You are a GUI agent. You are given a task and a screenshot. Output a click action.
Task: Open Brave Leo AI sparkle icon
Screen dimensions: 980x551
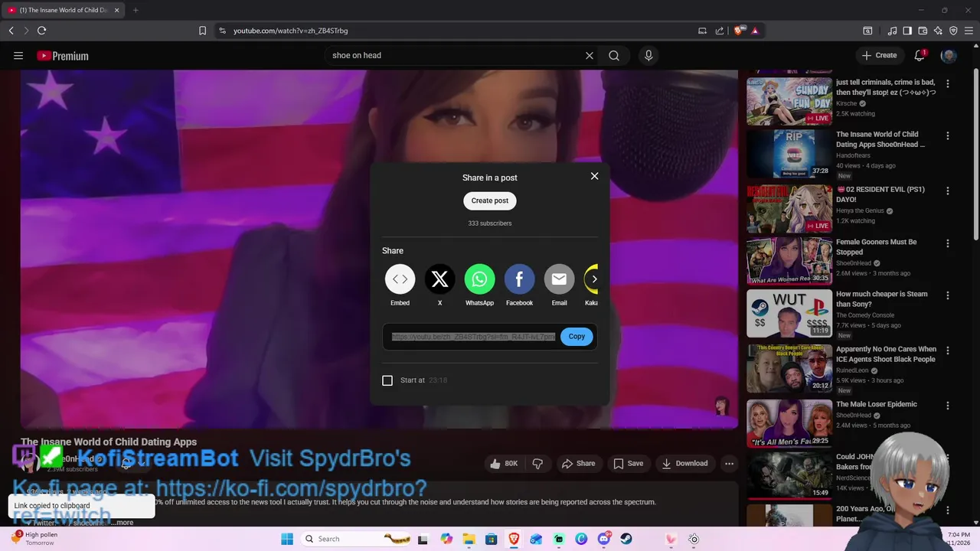click(x=938, y=31)
